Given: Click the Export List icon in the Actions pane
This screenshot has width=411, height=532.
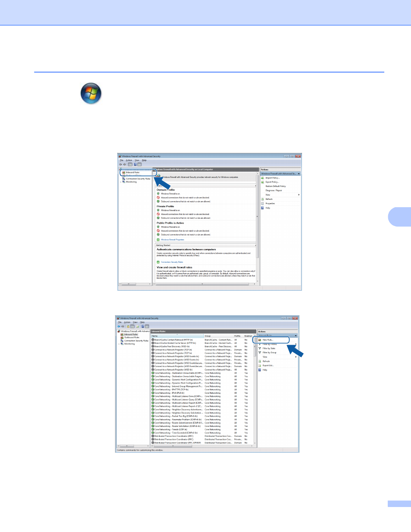Looking at the screenshot, I should pos(260,365).
